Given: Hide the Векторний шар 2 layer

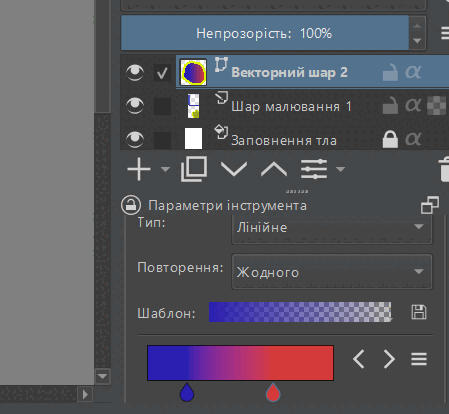Looking at the screenshot, I should point(135,73).
